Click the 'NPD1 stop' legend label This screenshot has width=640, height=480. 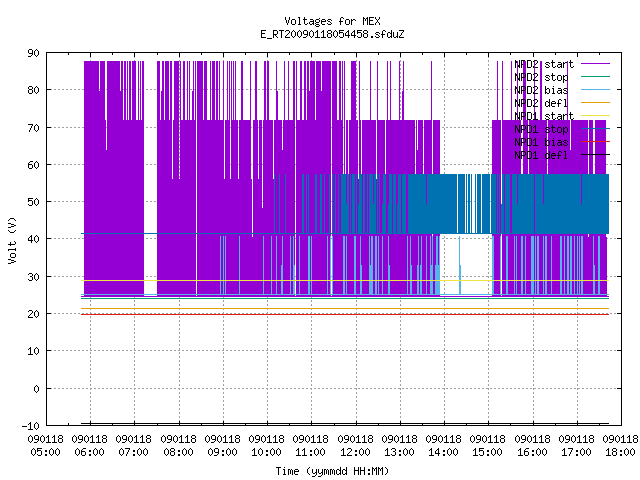541,129
